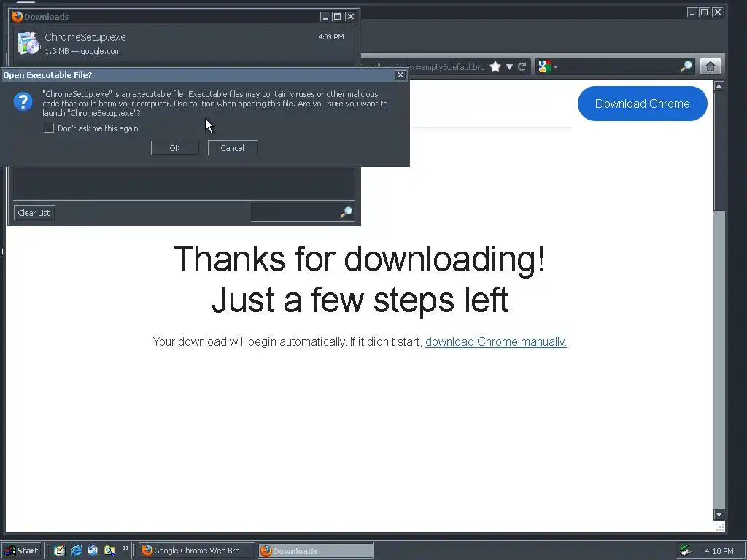The width and height of the screenshot is (747, 560).
Task: Click the Firefox icon in Downloads title bar
Action: [x=18, y=16]
